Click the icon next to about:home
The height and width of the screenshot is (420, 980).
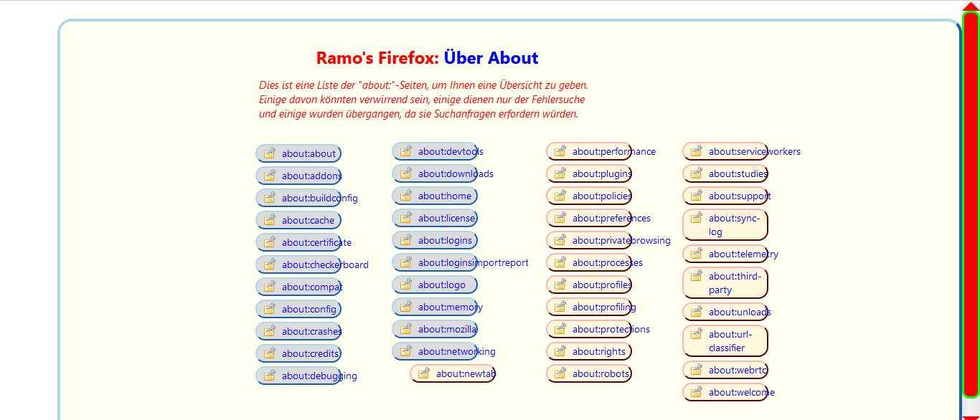(405, 196)
